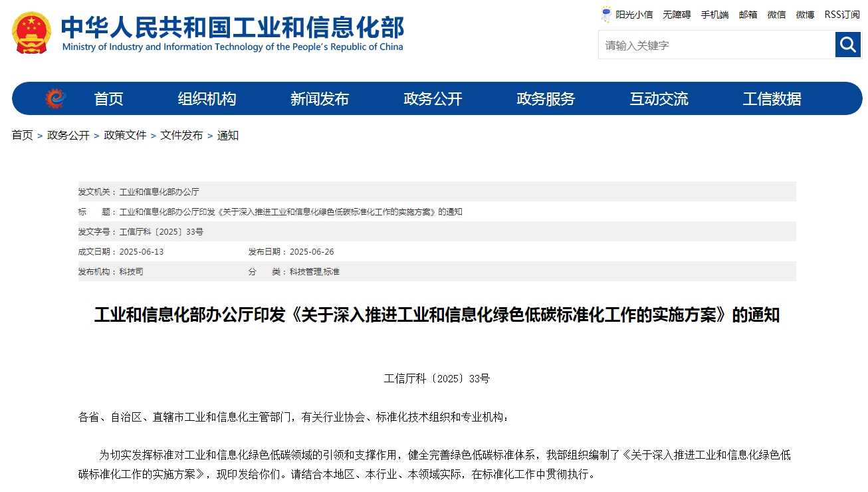Go to 政务公开 in main navigation
The width and height of the screenshot is (868, 492).
(x=433, y=99)
